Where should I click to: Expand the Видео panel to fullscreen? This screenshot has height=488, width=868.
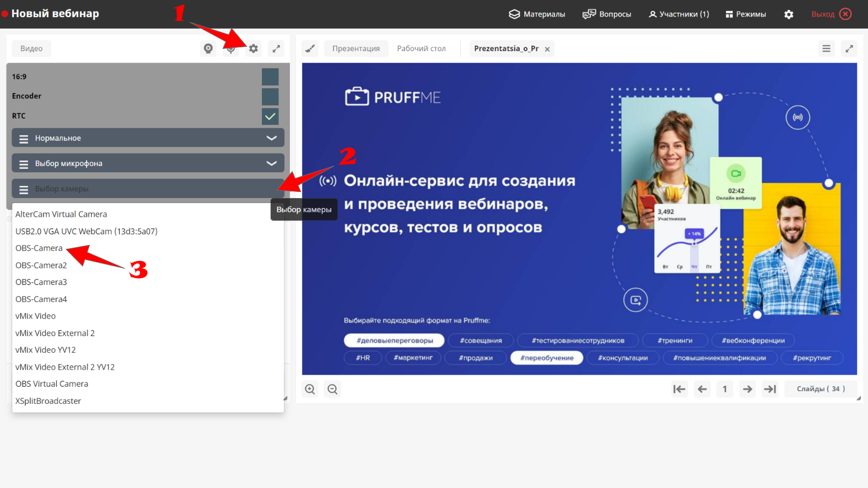[276, 48]
